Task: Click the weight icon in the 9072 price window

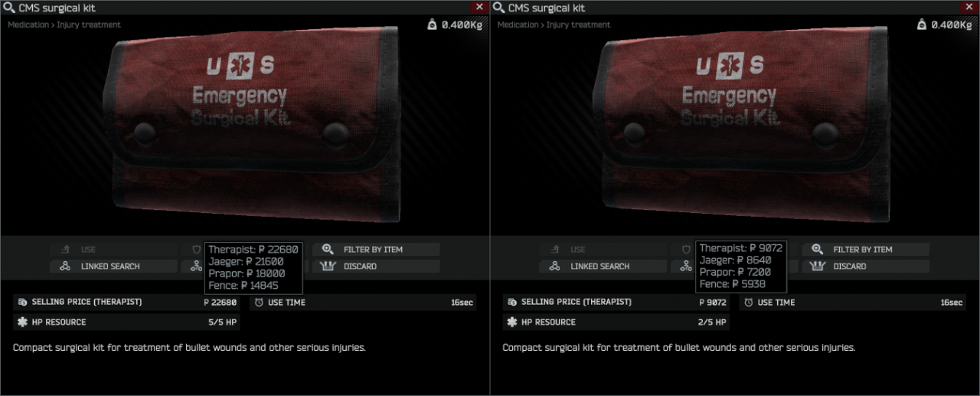Action: (923, 25)
